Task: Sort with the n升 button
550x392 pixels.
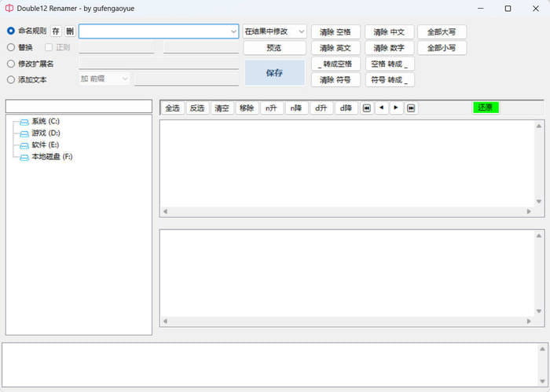Action: pyautogui.click(x=271, y=108)
